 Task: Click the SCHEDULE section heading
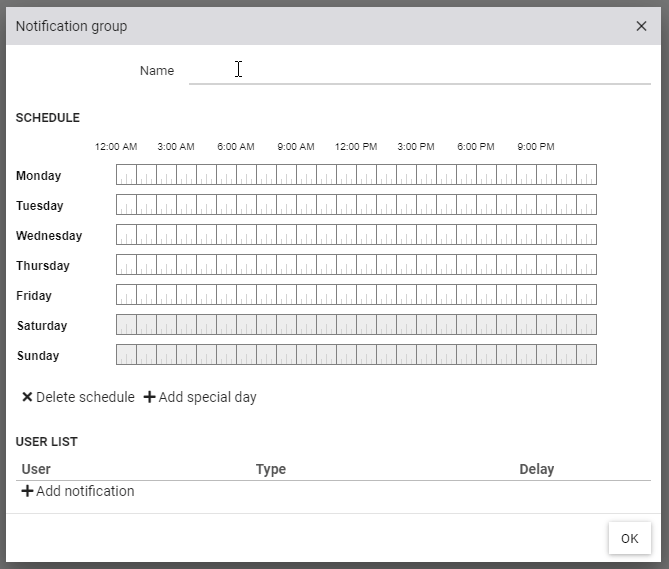[48, 118]
